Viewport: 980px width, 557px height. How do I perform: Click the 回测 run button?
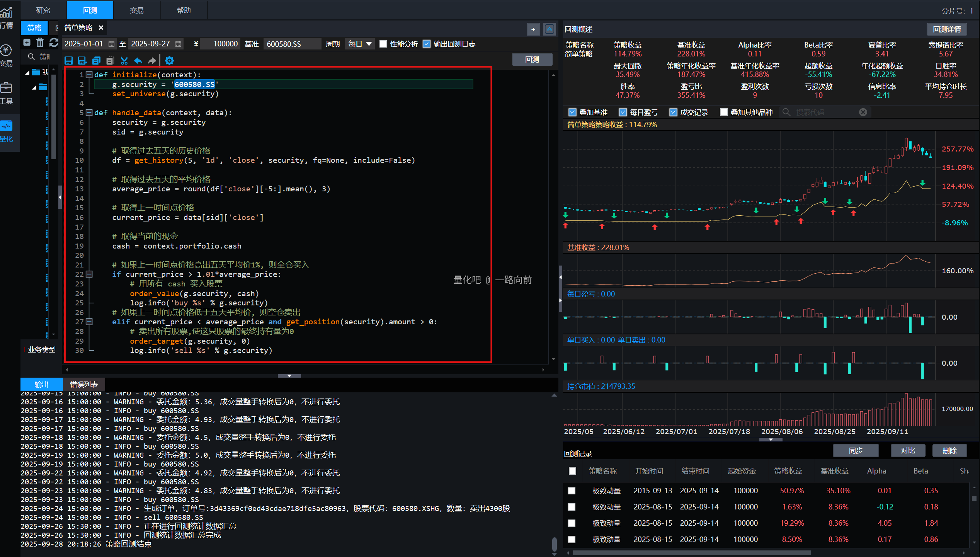532,60
